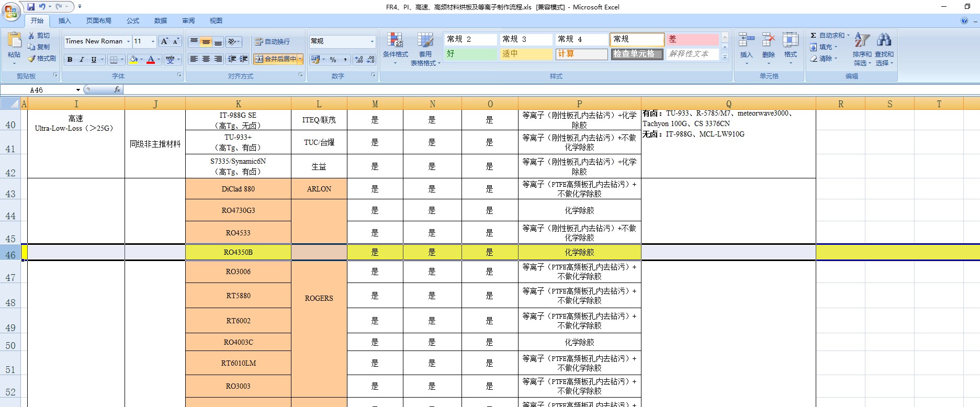The image size is (980, 407).
Task: Open the 插入 insert cells menu
Action: pos(746,48)
